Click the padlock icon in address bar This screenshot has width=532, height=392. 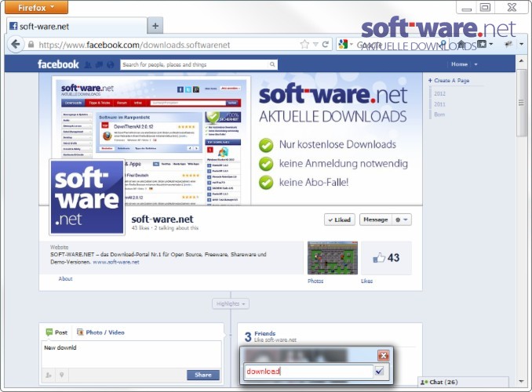(x=31, y=45)
